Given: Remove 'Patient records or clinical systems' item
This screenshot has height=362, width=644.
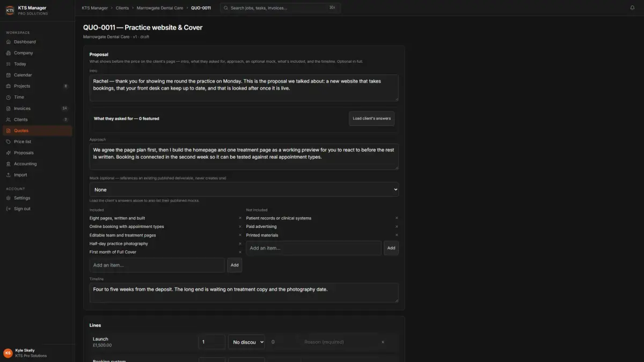Looking at the screenshot, I should [397, 218].
